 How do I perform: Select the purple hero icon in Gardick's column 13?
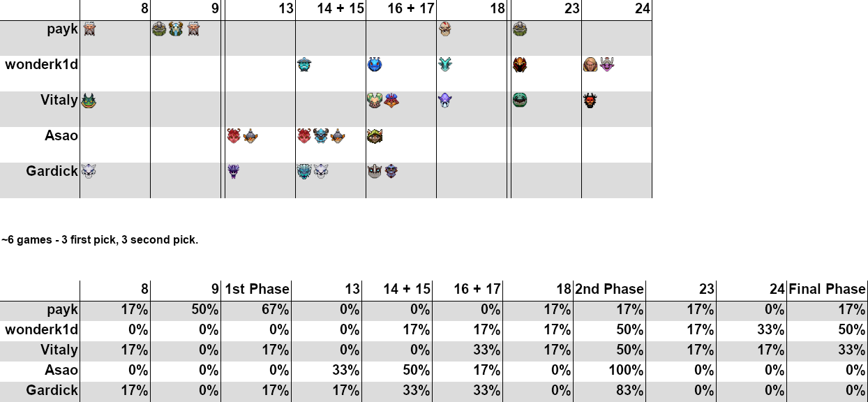233,171
